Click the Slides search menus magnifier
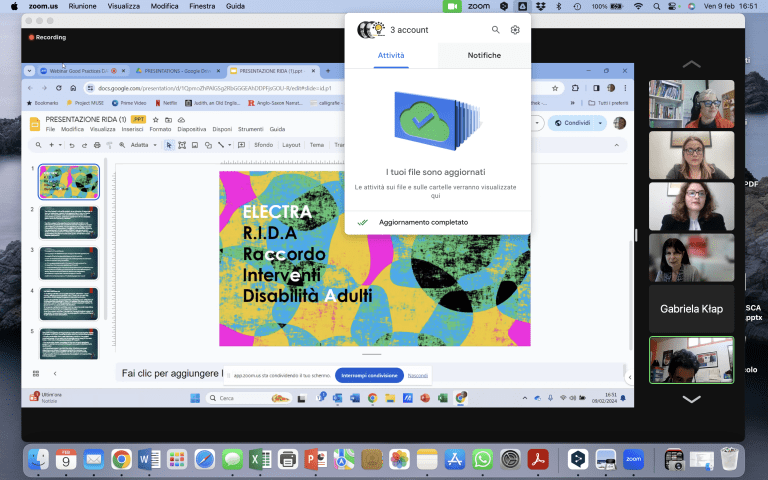768x480 pixels. coord(38,145)
